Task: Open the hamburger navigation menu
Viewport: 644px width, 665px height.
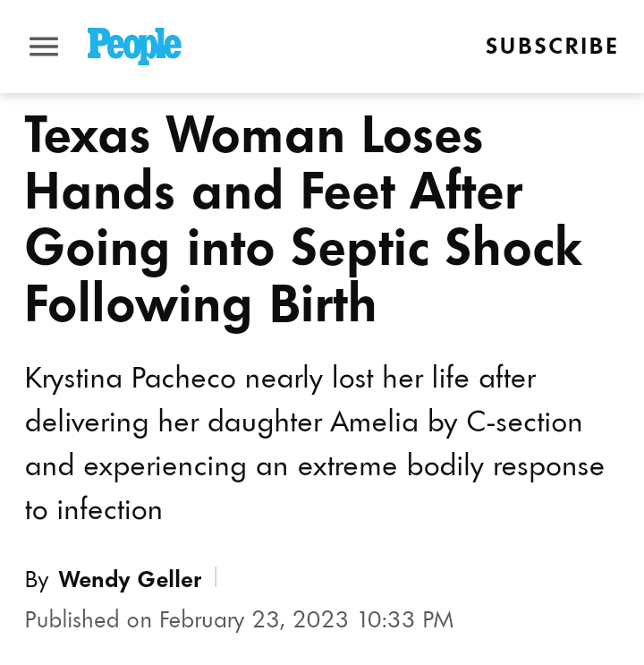Action: pos(44,47)
